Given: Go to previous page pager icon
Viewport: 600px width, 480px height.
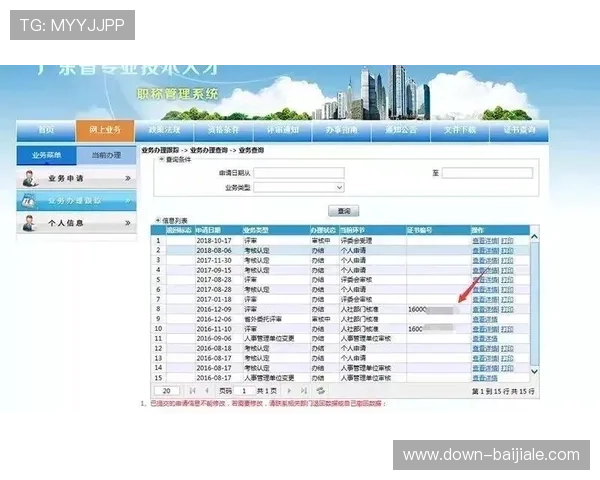Looking at the screenshot, I should (x=207, y=391).
